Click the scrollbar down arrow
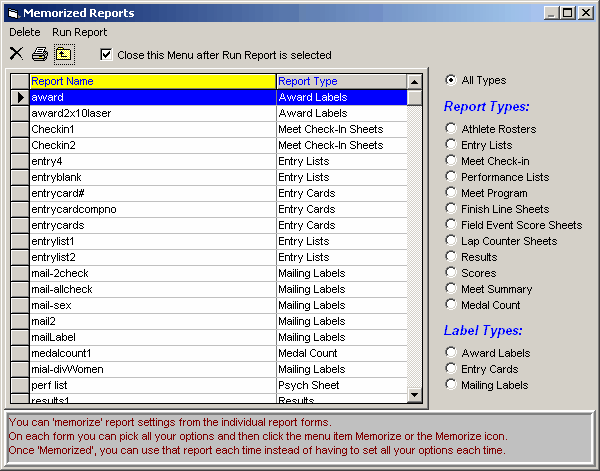 click(x=414, y=394)
